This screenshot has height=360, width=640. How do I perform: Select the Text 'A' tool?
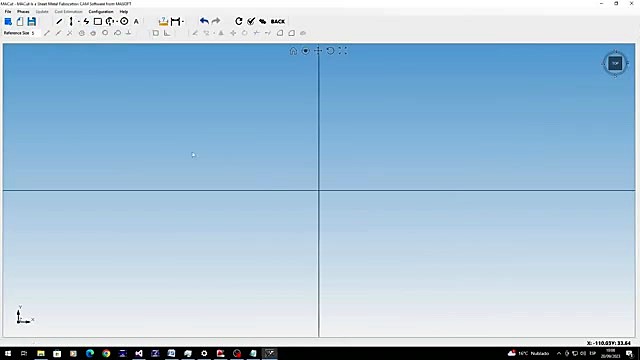coord(136,21)
